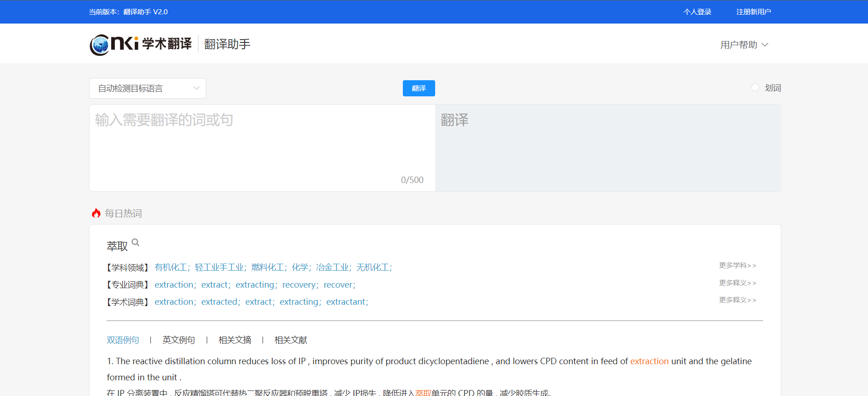Expand 更多释义>> in the 学术词典 row

tap(737, 300)
